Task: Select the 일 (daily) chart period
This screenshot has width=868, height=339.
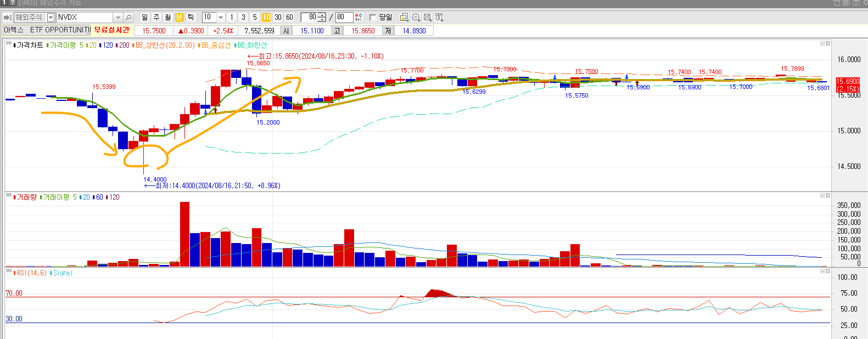Action: [x=144, y=18]
